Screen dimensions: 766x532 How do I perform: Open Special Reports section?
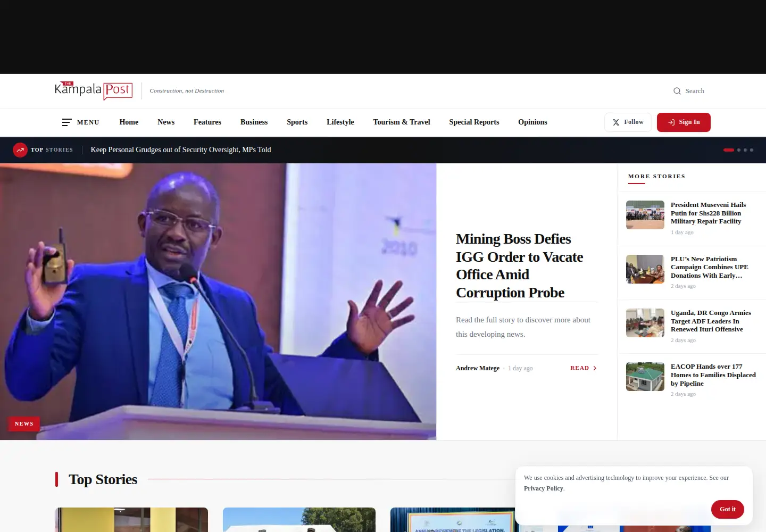474,122
